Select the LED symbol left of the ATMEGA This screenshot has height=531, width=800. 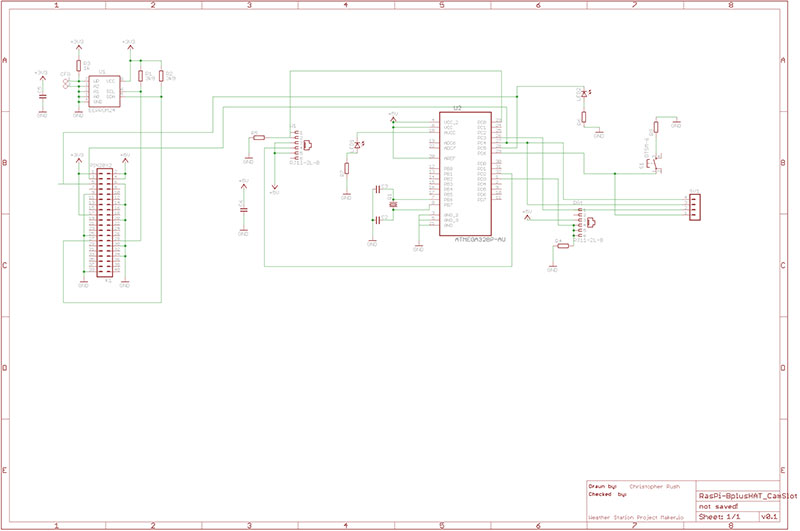click(357, 146)
